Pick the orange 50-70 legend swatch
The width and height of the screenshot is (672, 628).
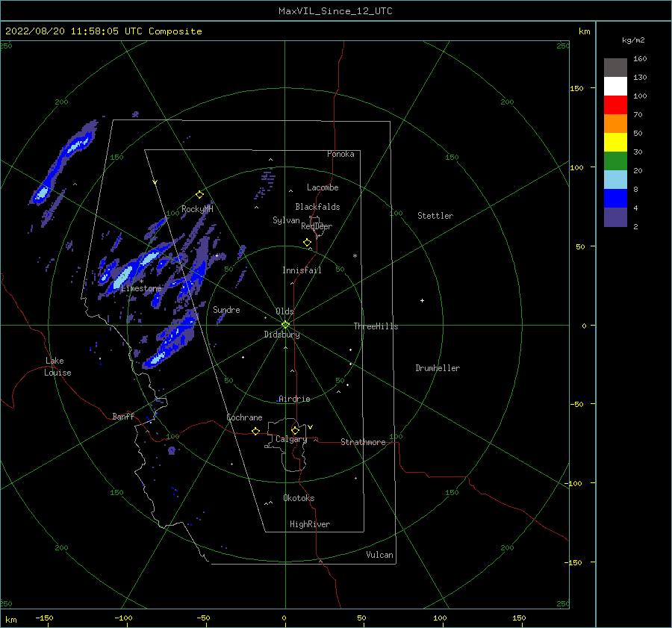(x=615, y=123)
